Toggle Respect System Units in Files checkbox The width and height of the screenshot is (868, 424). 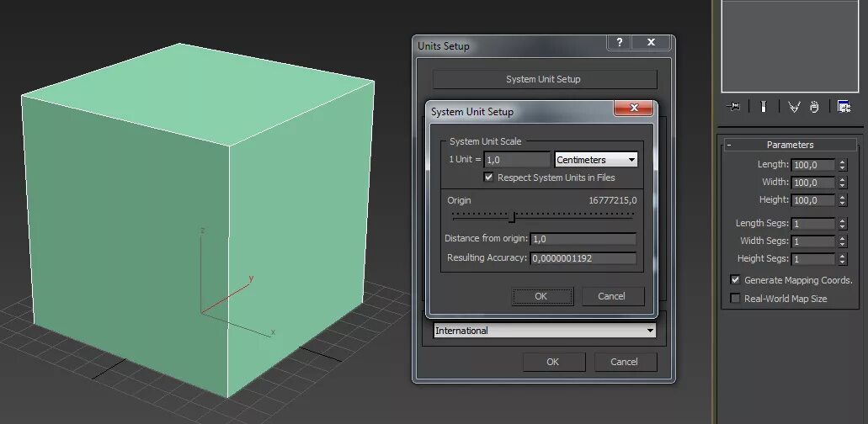click(488, 178)
